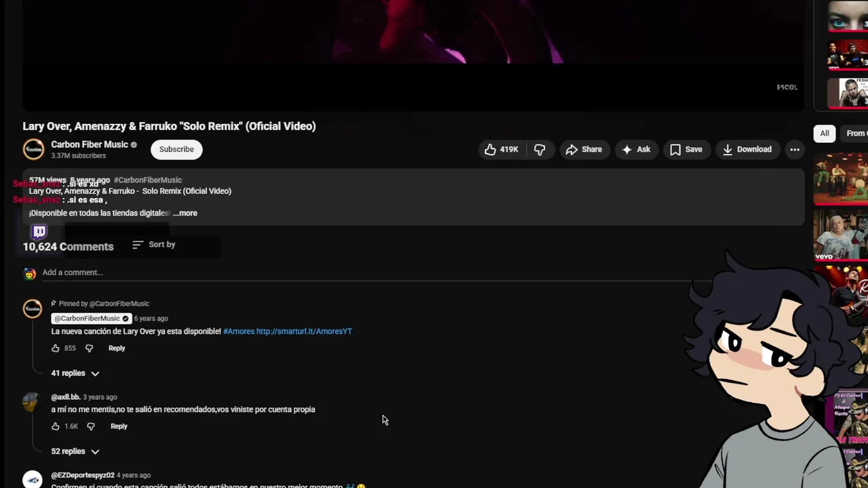Open the pinned comment's channel avatar

click(x=33, y=309)
